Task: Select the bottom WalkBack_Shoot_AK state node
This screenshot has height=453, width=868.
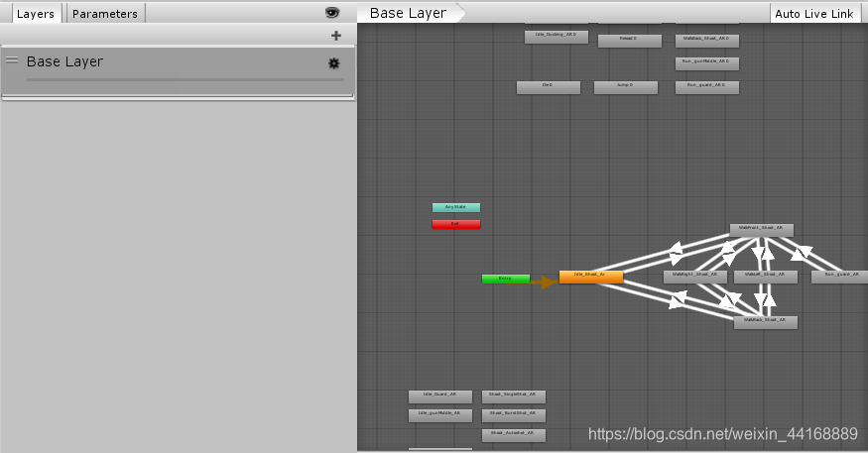Action: pos(765,322)
